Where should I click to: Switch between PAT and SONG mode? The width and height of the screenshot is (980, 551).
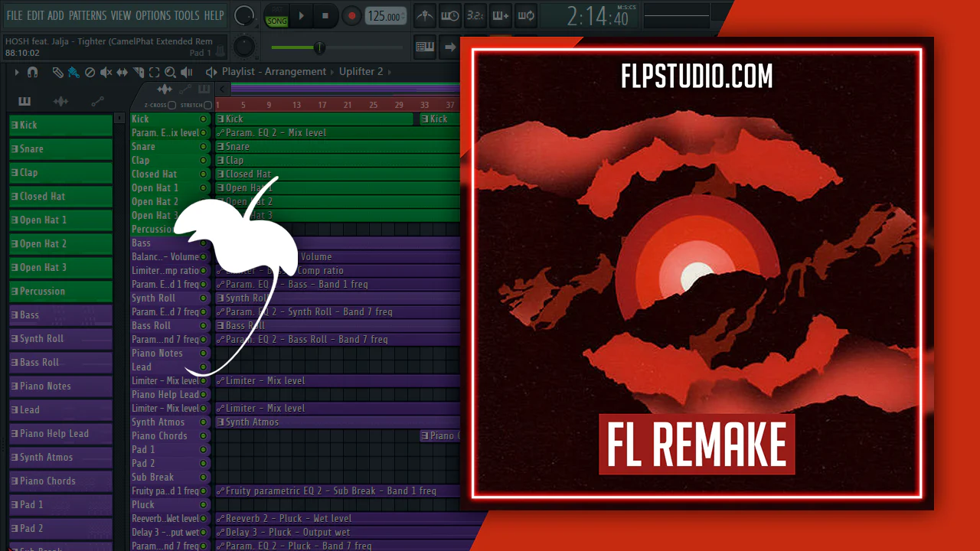(x=276, y=15)
